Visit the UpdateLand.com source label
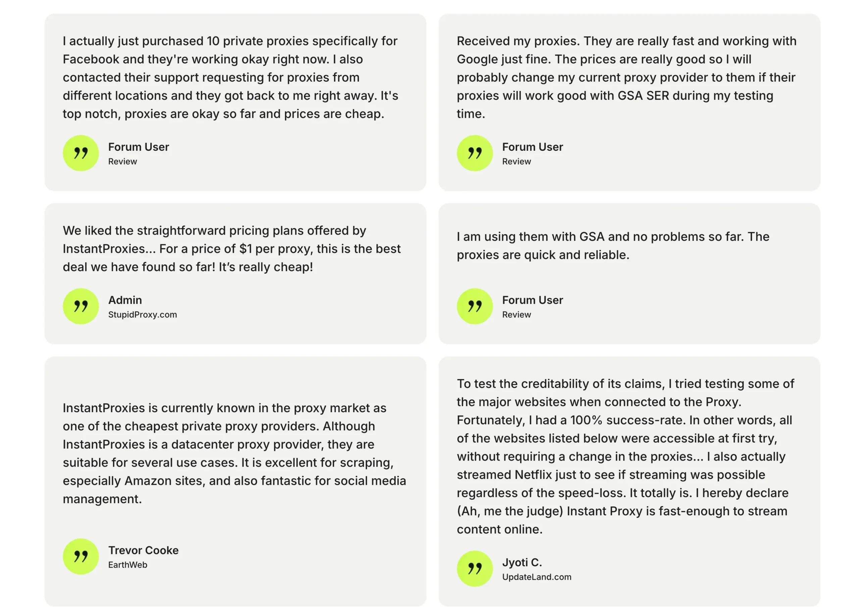Image resolution: width=859 pixels, height=616 pixels. point(537,577)
